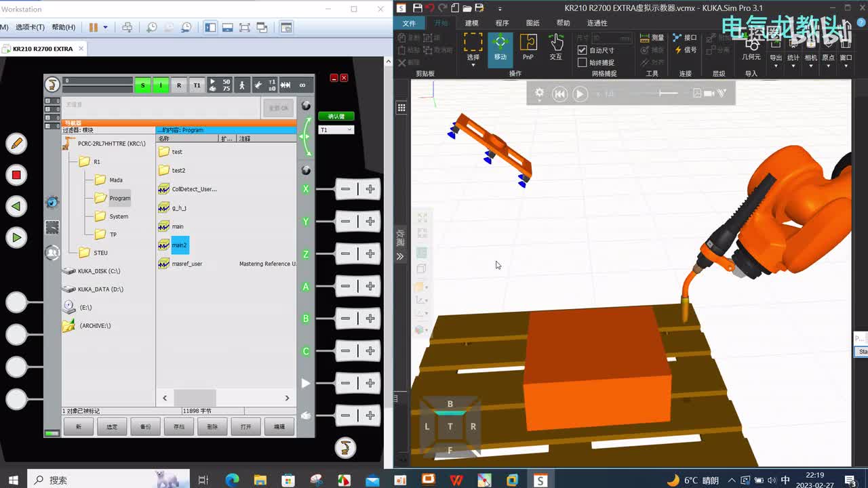The height and width of the screenshot is (488, 868).
Task: Select KUKA_DISK (C:\) drive
Action: point(91,271)
